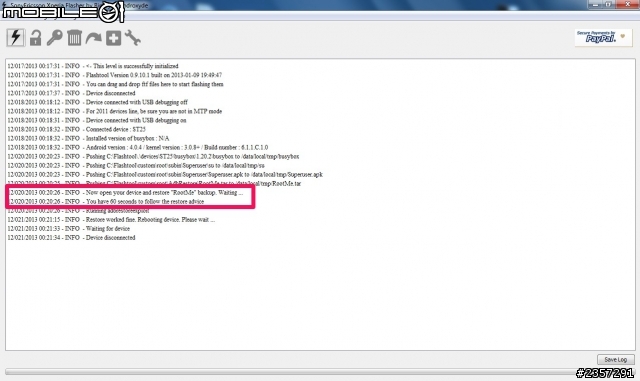This screenshot has width=640, height=381.
Task: Select the 00:17:37 "Device disconnected" log line
Action: point(71,93)
